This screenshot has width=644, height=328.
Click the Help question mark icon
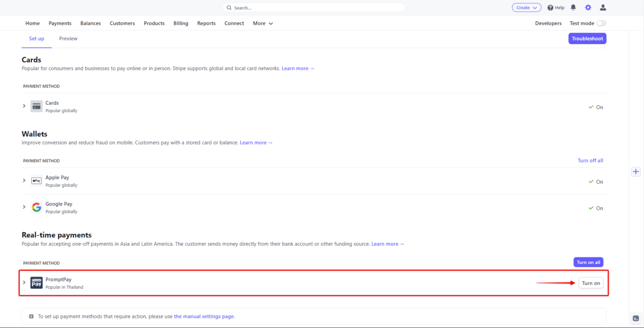550,7
